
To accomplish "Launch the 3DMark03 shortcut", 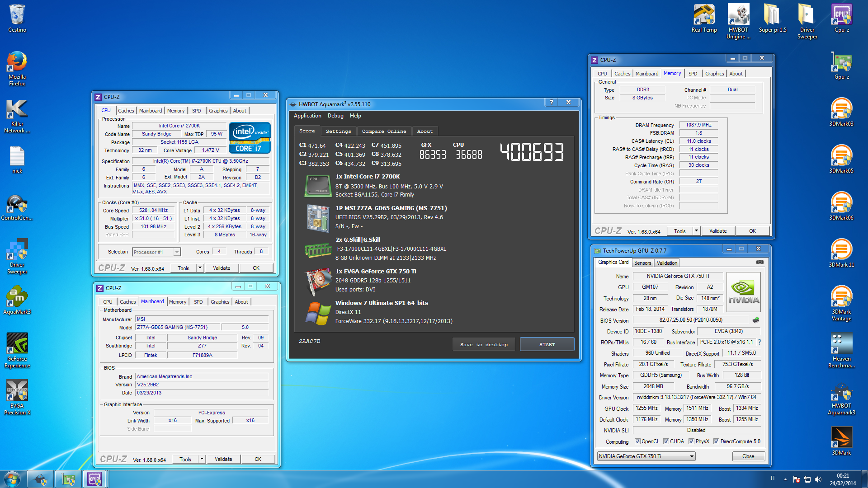I will [x=841, y=113].
